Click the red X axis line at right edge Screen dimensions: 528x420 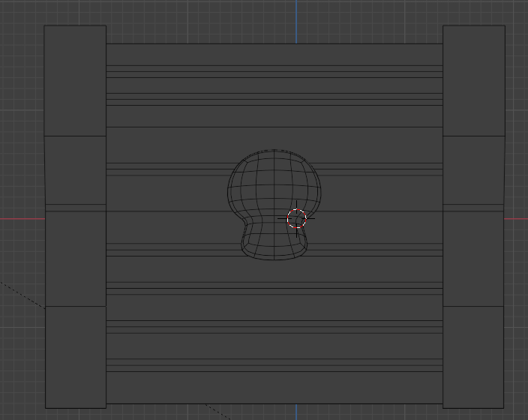click(x=517, y=219)
